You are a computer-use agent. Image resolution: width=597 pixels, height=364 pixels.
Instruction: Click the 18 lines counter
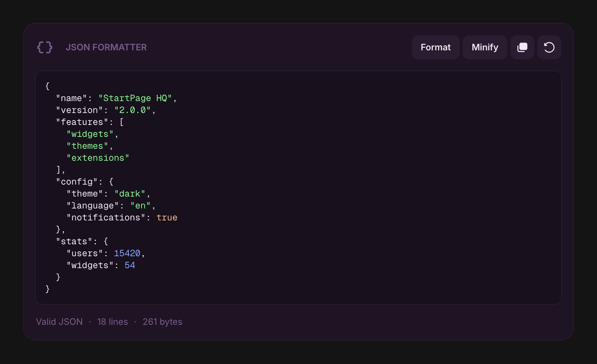tap(112, 321)
